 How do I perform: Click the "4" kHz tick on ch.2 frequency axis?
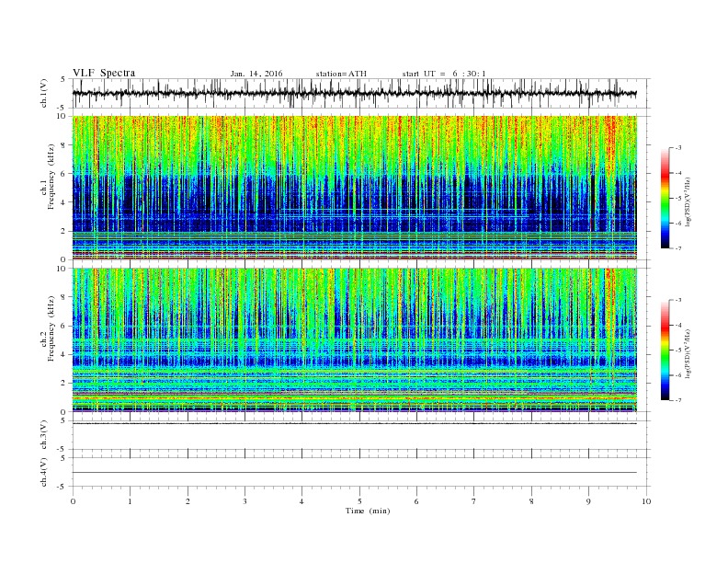(x=64, y=354)
